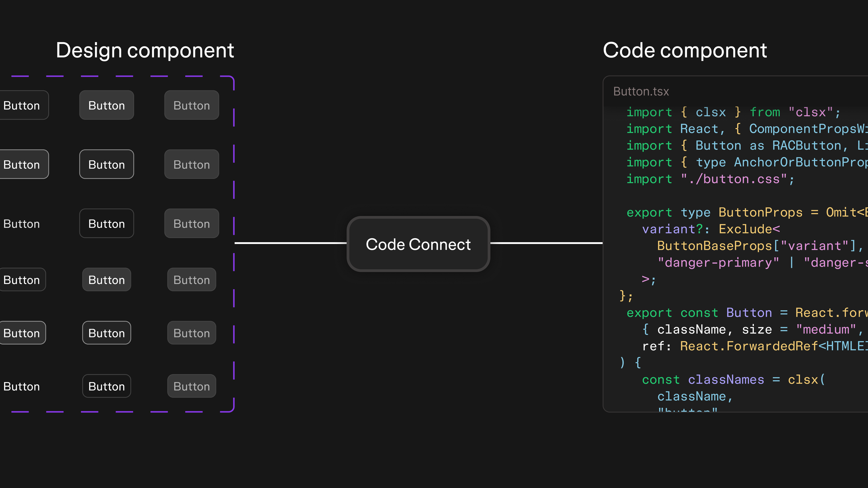Viewport: 868px width, 488px height.
Task: Click the dimmed disabled Button in the top row
Action: [191, 105]
